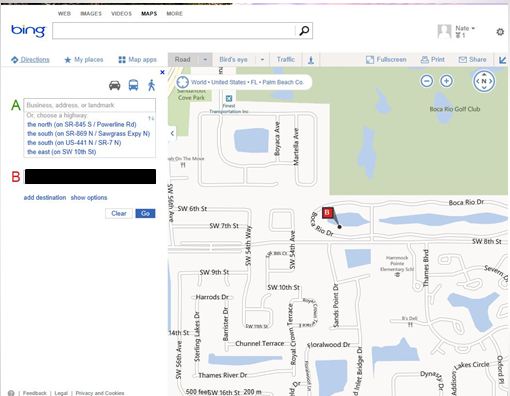
Task: Click the streetside figure icon
Action: 311,60
